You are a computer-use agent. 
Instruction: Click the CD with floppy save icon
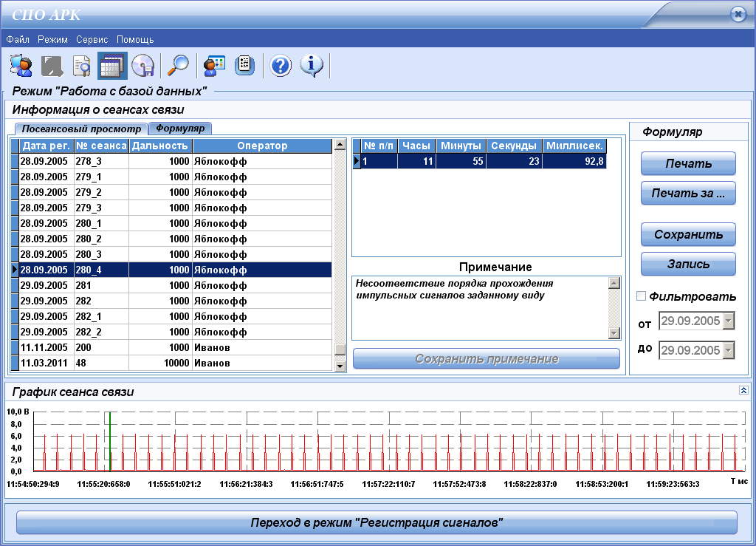coord(142,66)
